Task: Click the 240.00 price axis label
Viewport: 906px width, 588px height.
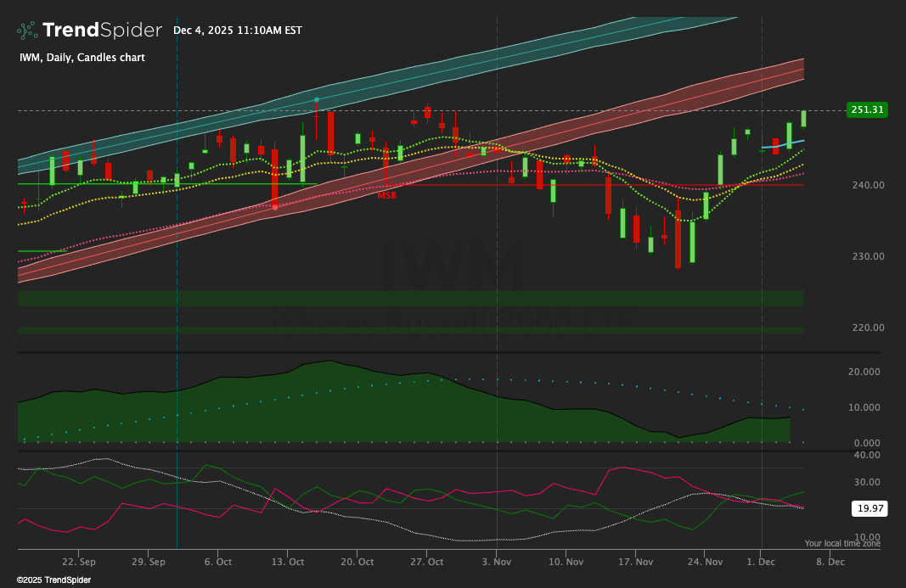Action: tap(867, 184)
